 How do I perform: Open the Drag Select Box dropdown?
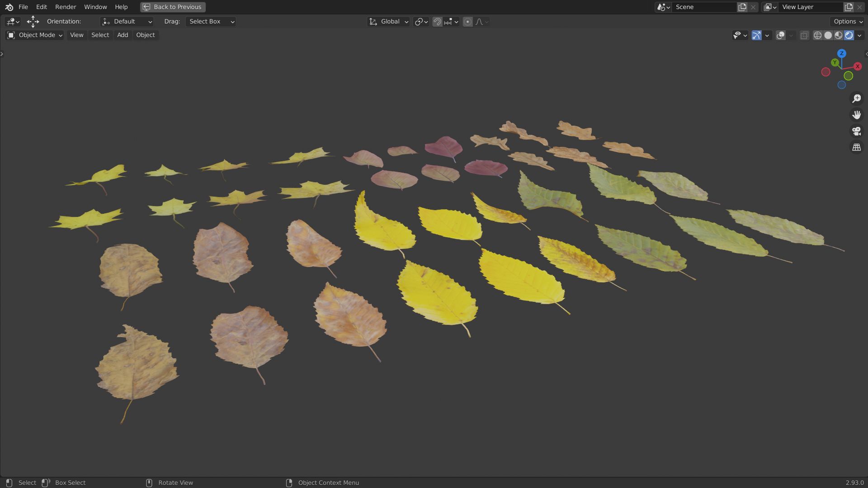tap(211, 22)
